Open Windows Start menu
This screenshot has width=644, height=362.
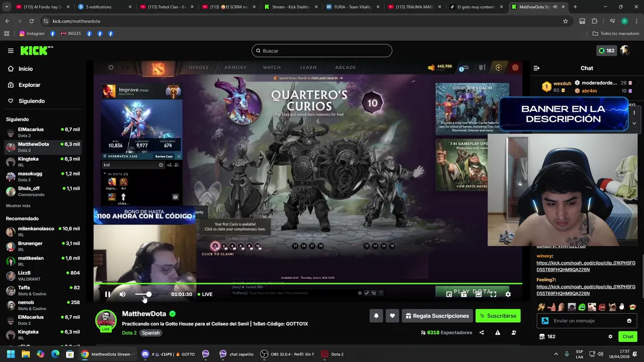coord(11,354)
